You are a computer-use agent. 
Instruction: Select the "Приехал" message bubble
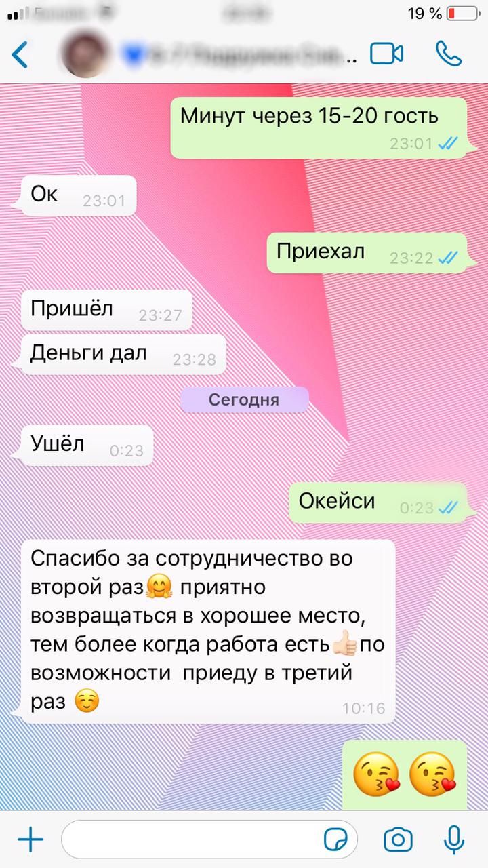pos(367,253)
